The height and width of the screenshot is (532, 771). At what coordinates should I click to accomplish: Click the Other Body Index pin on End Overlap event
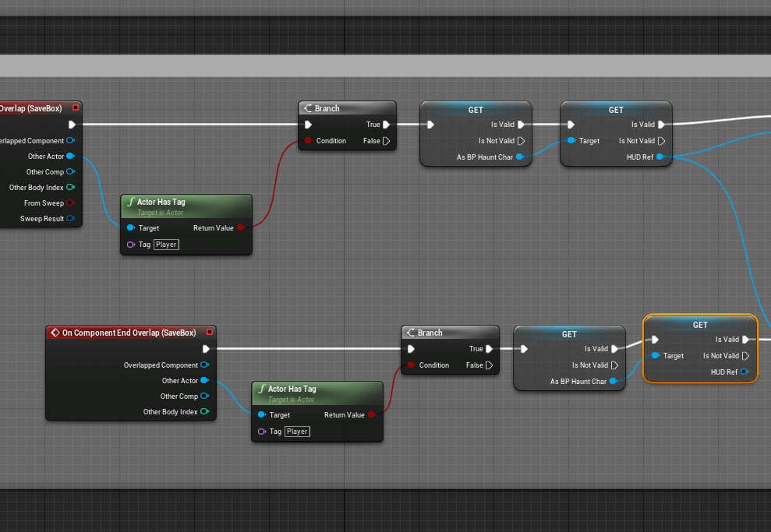coord(204,412)
